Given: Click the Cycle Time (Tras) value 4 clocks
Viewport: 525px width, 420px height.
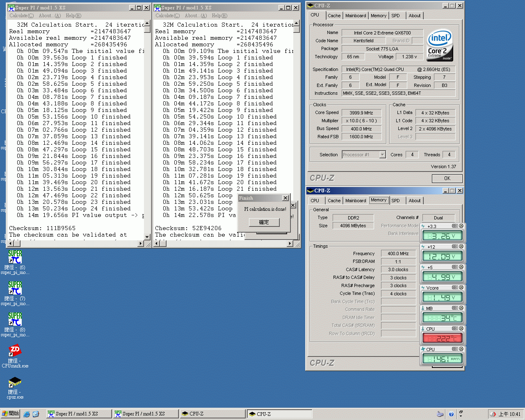Looking at the screenshot, I should [398, 294].
